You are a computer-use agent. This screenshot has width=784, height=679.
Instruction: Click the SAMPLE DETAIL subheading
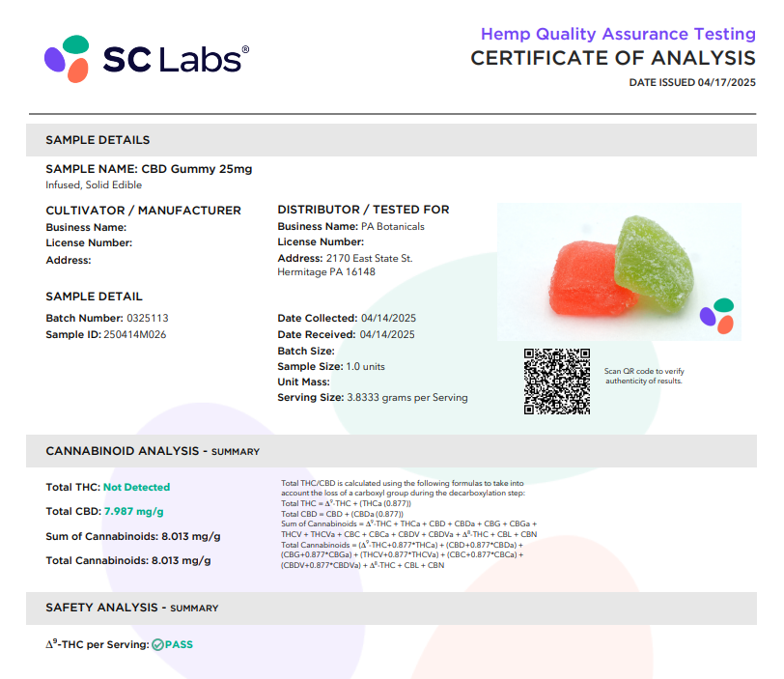coord(94,297)
